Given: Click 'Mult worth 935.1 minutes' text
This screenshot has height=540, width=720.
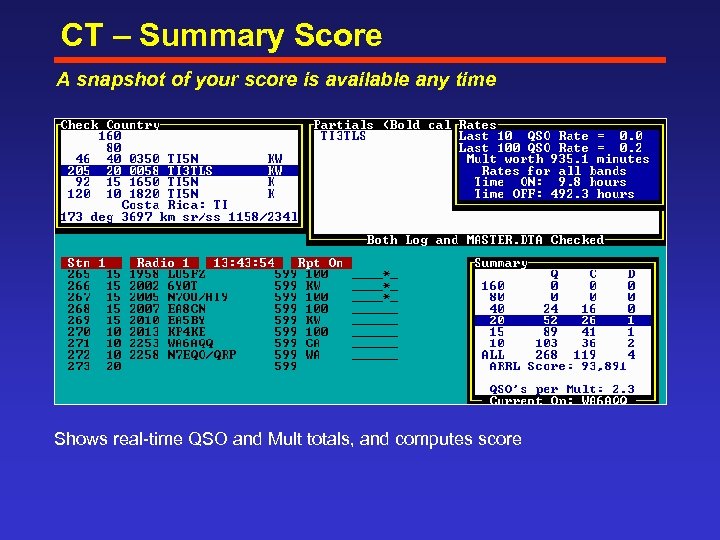Looking at the screenshot, I should [558, 159].
